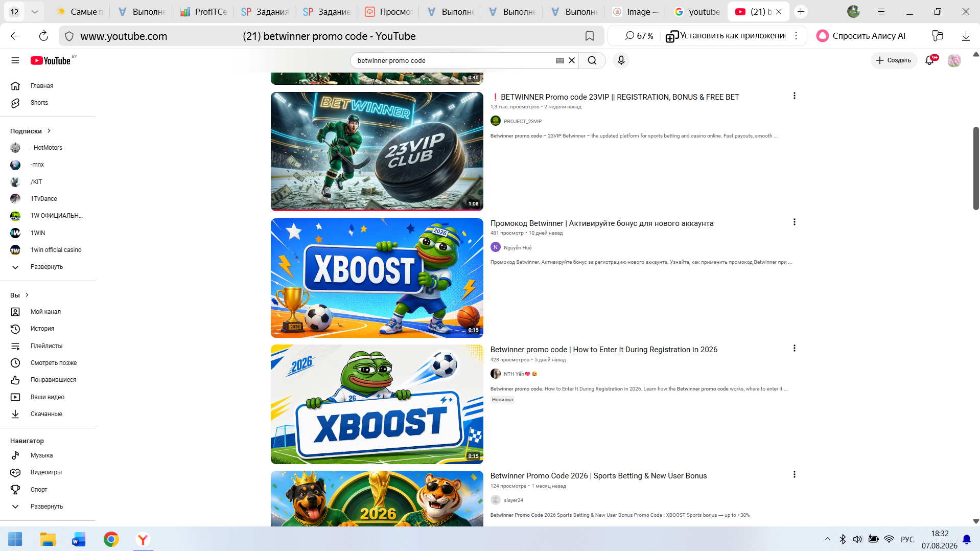The width and height of the screenshot is (980, 551).
Task: Install the site as an app
Action: 726,36
